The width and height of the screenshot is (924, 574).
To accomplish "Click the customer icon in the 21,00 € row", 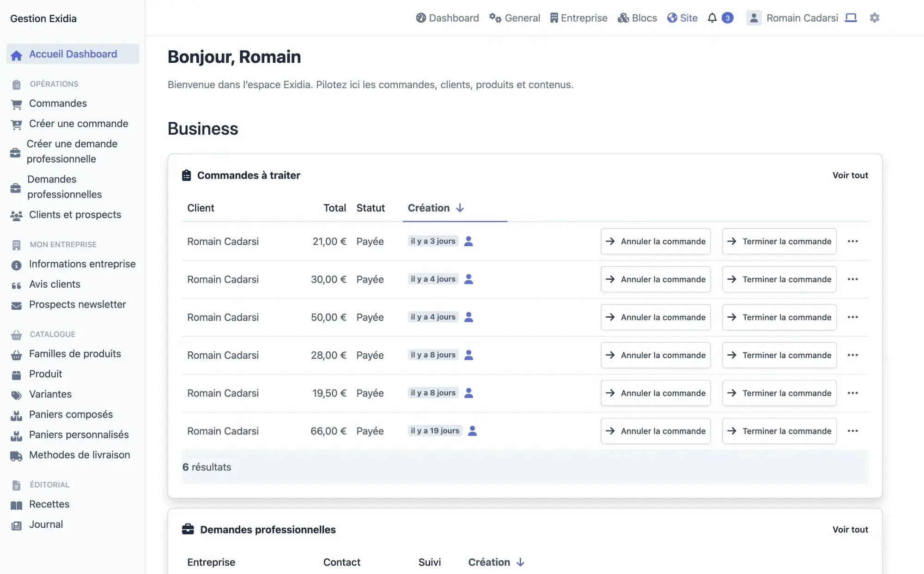I will pyautogui.click(x=468, y=241).
